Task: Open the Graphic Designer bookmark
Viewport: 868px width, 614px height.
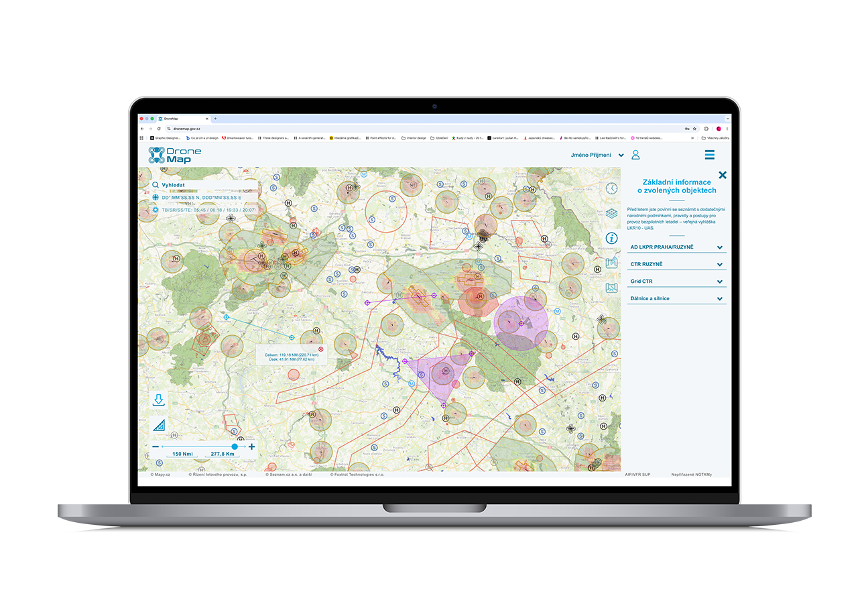Action: tap(166, 138)
